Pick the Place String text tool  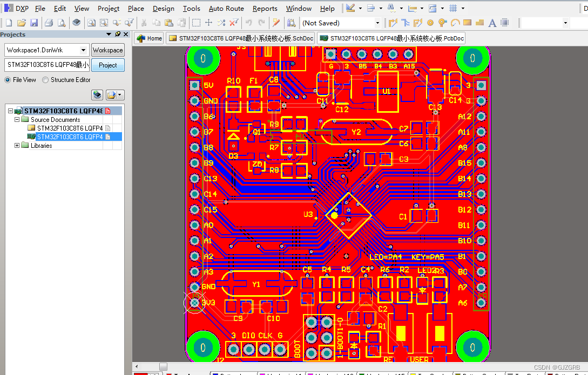492,23
